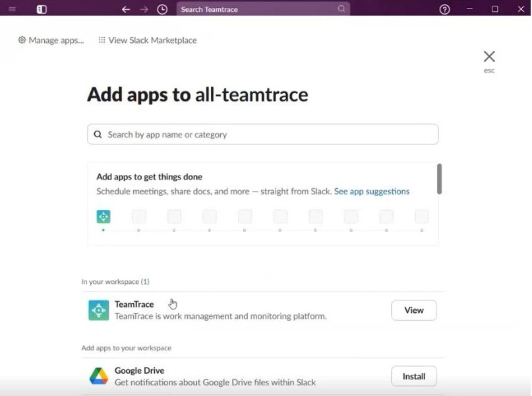Viewport: 532px width, 396px height.
Task: Open Manage apps settings
Action: click(x=51, y=40)
